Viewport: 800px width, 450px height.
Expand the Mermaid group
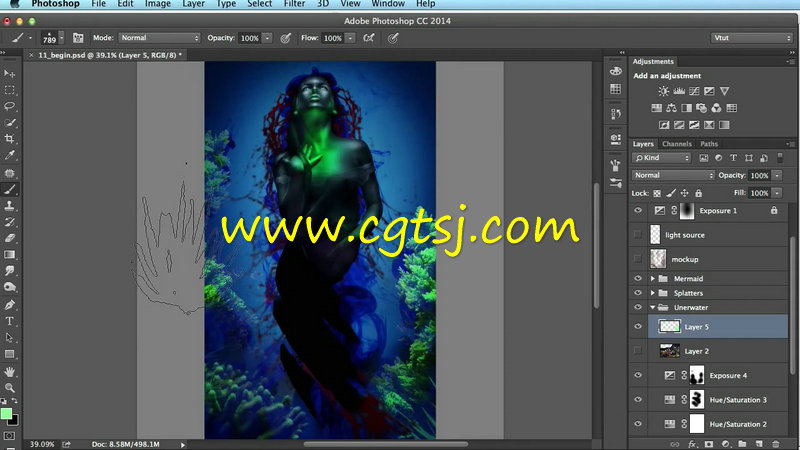coord(653,279)
